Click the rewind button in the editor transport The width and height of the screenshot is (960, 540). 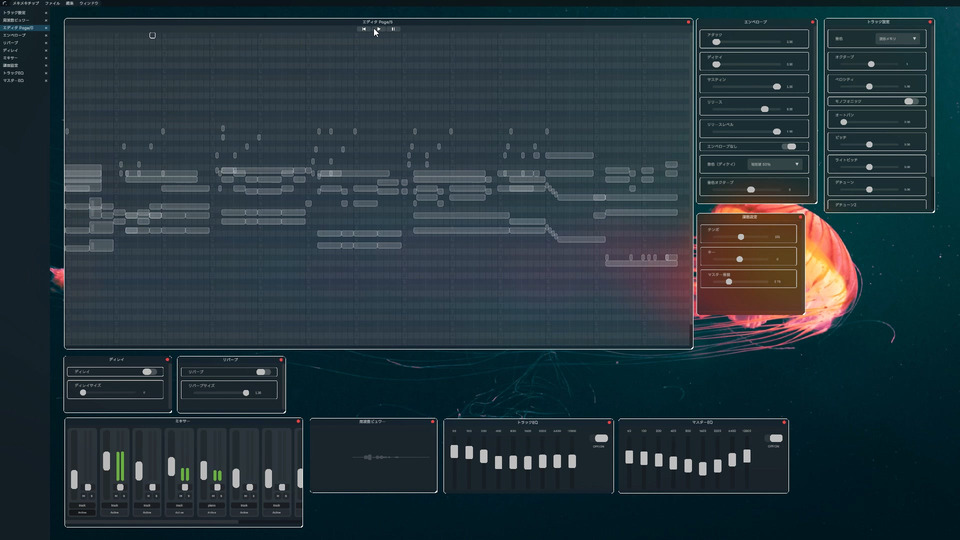click(x=364, y=29)
